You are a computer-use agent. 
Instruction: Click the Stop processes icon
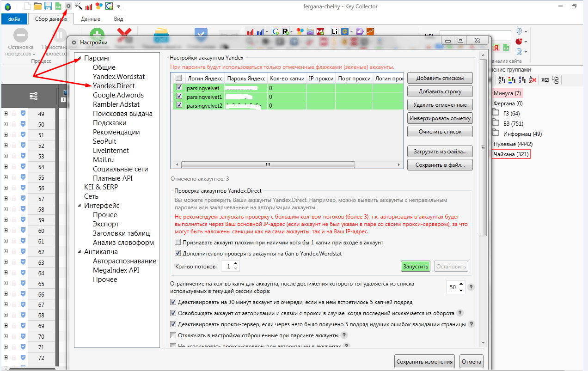(21, 36)
